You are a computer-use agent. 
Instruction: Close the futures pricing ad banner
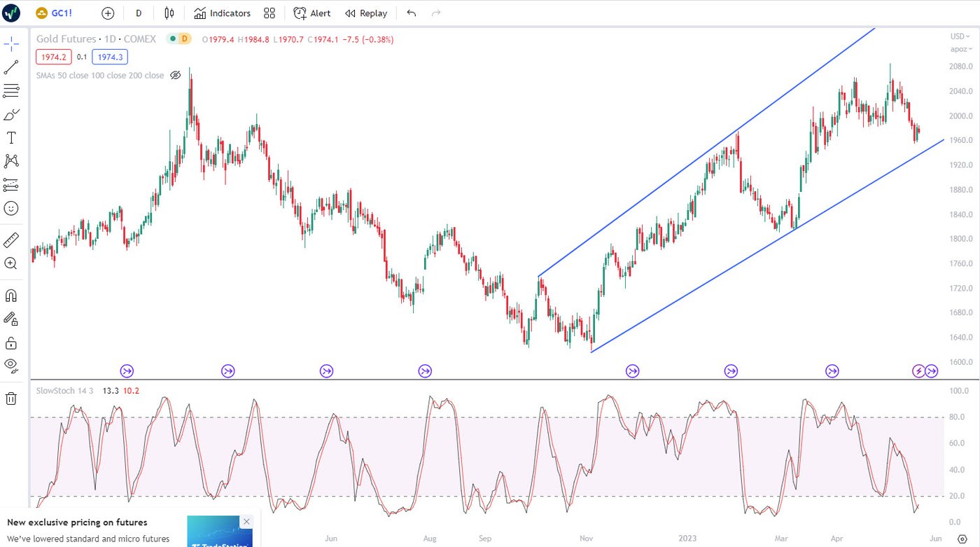246,522
